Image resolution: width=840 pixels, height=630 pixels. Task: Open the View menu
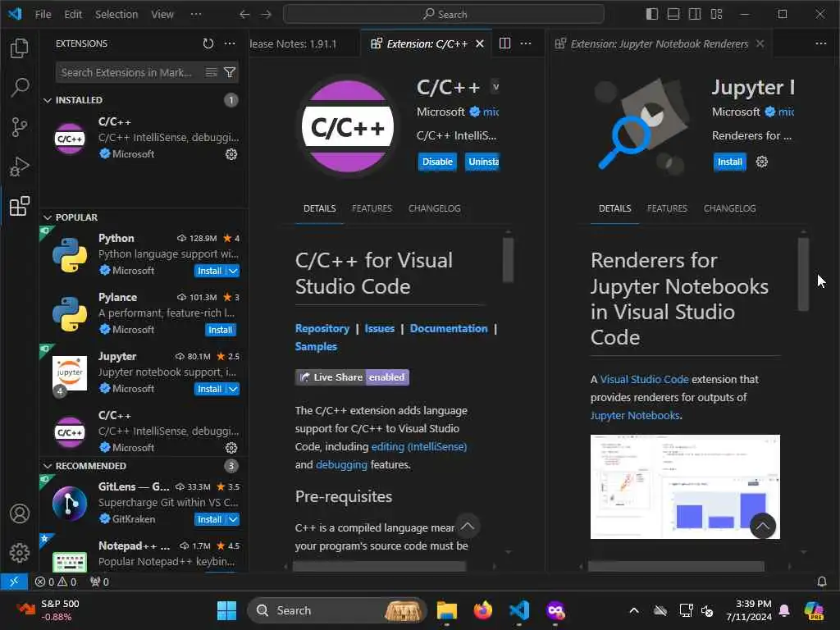(x=162, y=15)
